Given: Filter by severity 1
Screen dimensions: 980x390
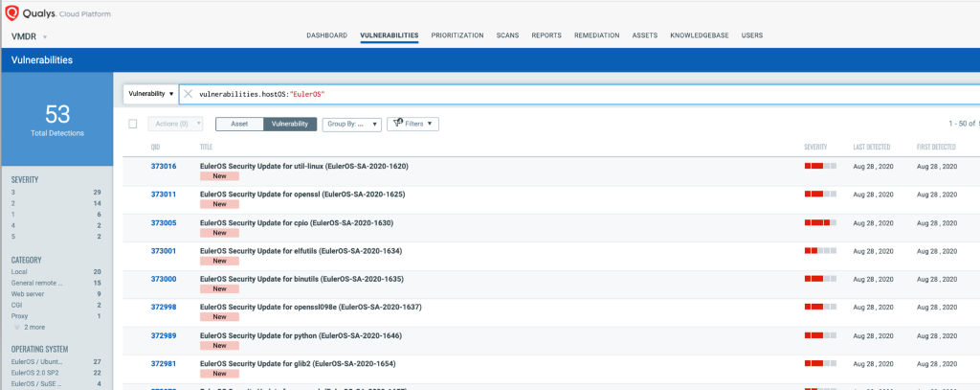Looking at the screenshot, I should (x=56, y=215).
